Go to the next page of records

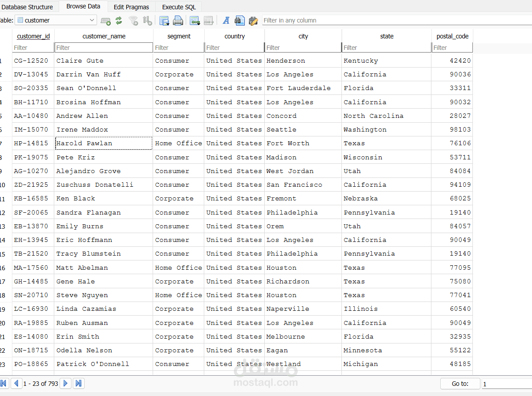[x=65, y=383]
